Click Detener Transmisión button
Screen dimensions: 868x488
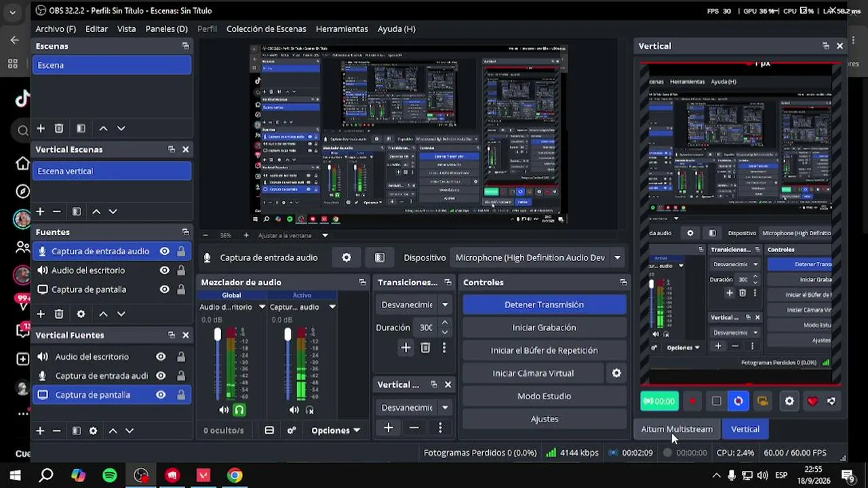click(544, 304)
